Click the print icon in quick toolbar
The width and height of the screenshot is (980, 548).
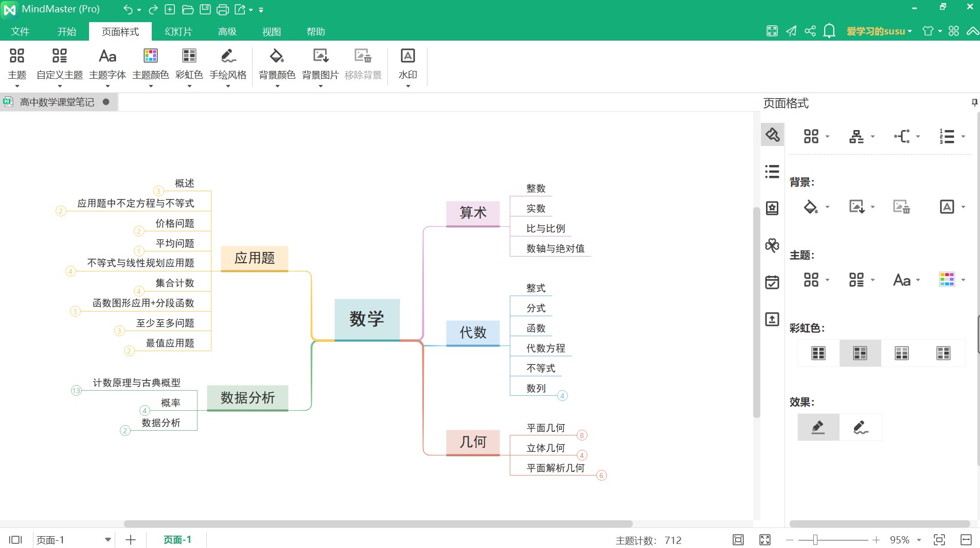click(x=222, y=9)
